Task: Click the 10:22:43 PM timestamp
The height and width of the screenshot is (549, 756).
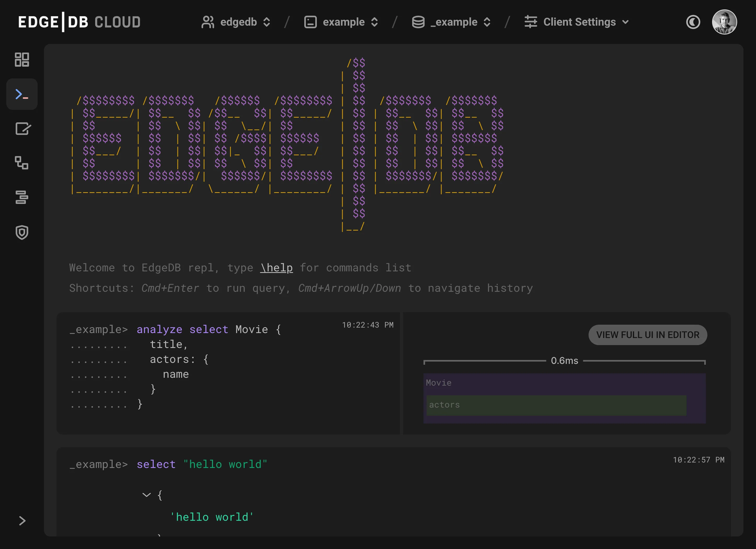Action: pyautogui.click(x=368, y=325)
